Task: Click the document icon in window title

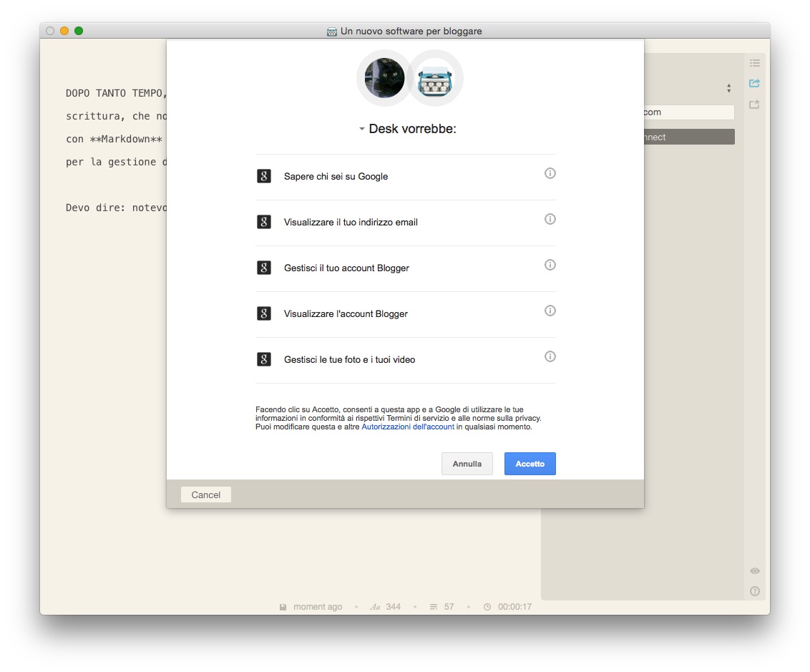Action: [331, 31]
